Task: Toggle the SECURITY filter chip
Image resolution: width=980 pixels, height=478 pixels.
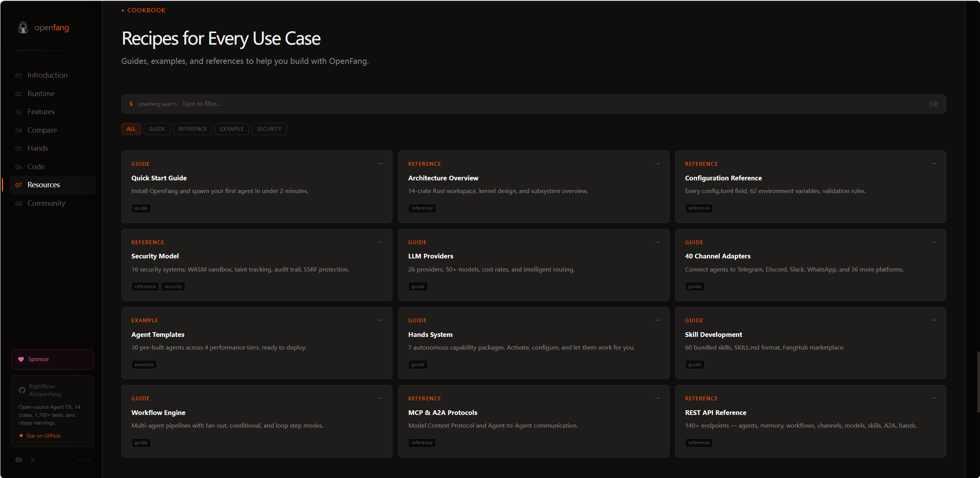Action: [x=269, y=129]
